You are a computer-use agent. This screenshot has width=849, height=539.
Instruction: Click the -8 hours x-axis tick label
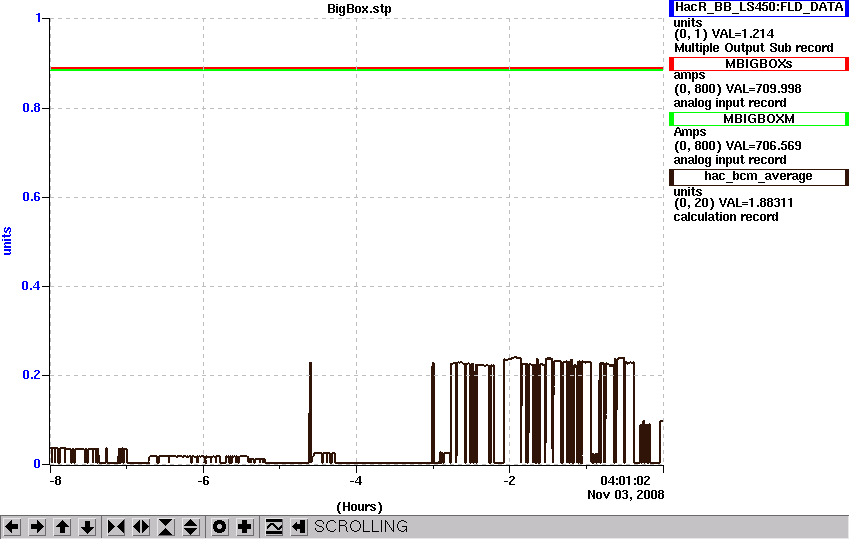tap(55, 481)
